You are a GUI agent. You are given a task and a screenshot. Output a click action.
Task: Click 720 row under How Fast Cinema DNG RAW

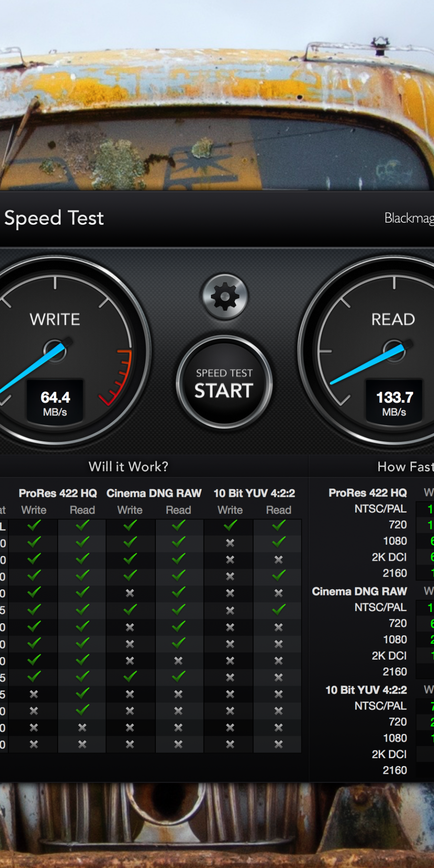(x=398, y=623)
